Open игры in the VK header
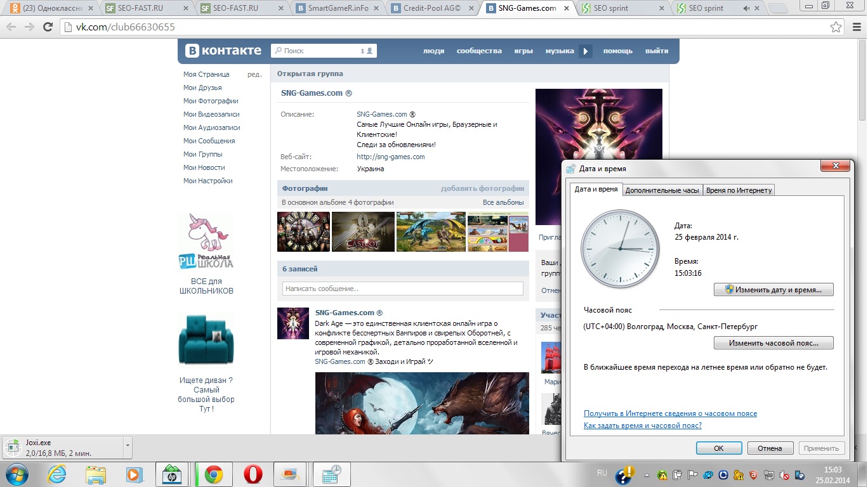This screenshot has height=487, width=868. (523, 51)
